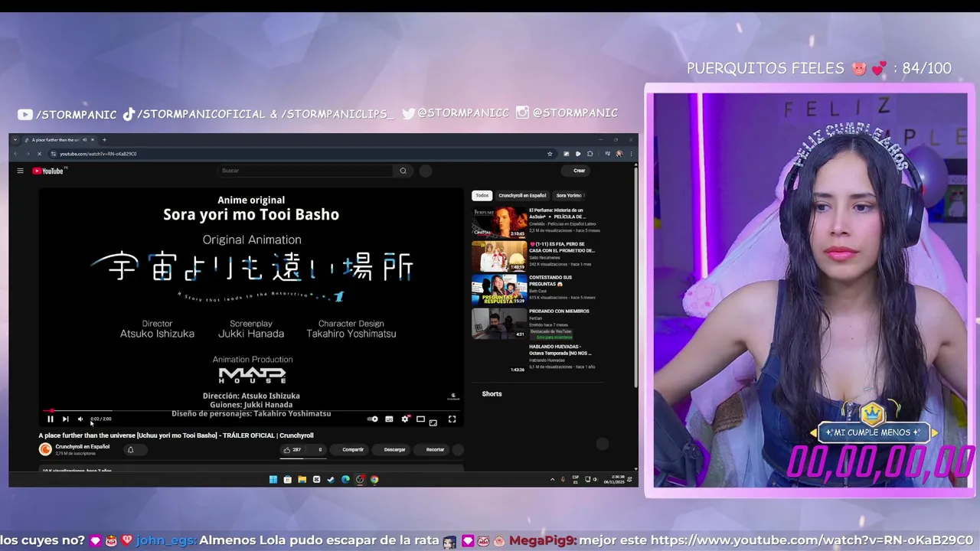Viewport: 980px width, 551px height.
Task: Open the YouTube hamburger guide menu
Action: pyautogui.click(x=21, y=171)
